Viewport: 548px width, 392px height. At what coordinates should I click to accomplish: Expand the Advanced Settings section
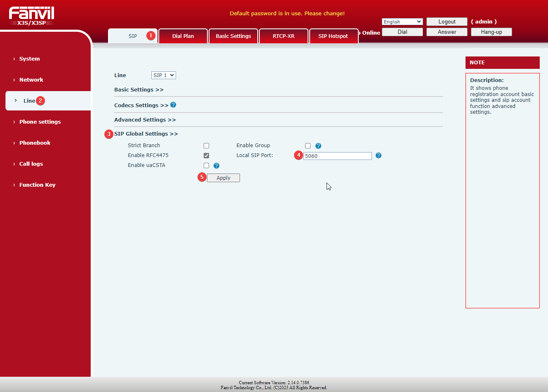tap(145, 120)
